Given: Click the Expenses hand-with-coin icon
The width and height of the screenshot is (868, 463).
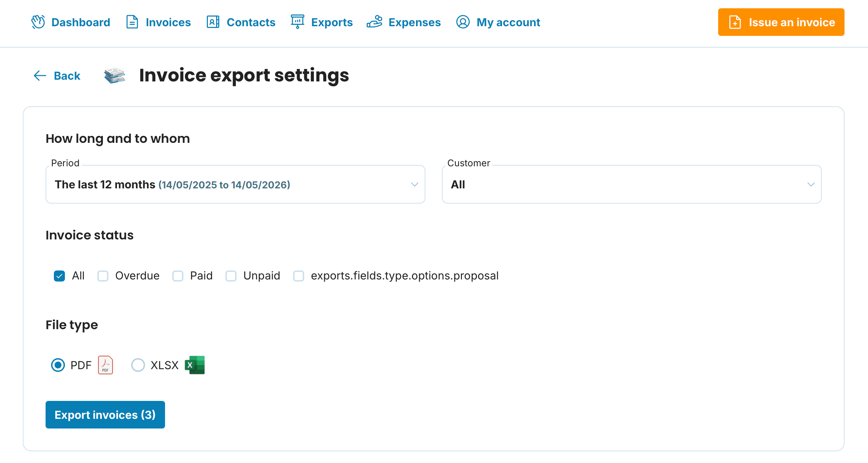Looking at the screenshot, I should tap(375, 22).
